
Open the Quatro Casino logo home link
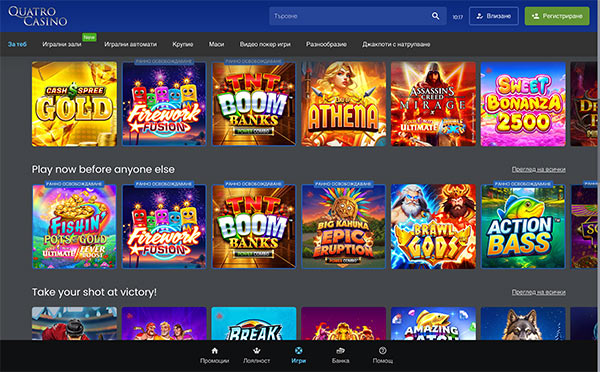click(38, 16)
